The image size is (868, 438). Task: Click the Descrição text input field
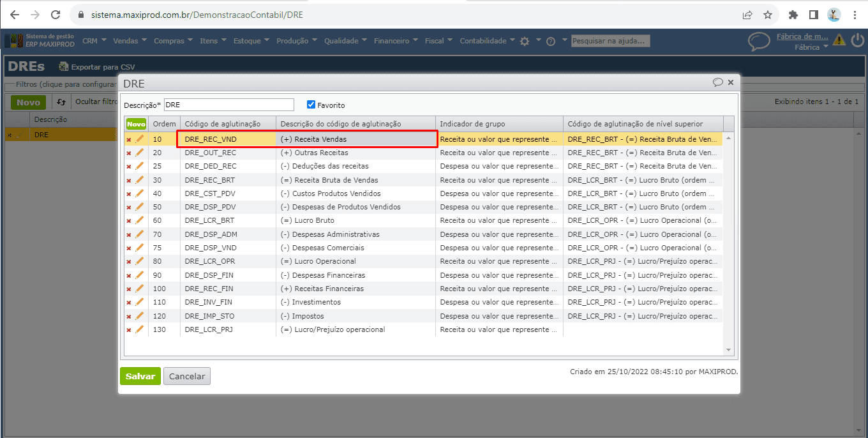coord(229,105)
